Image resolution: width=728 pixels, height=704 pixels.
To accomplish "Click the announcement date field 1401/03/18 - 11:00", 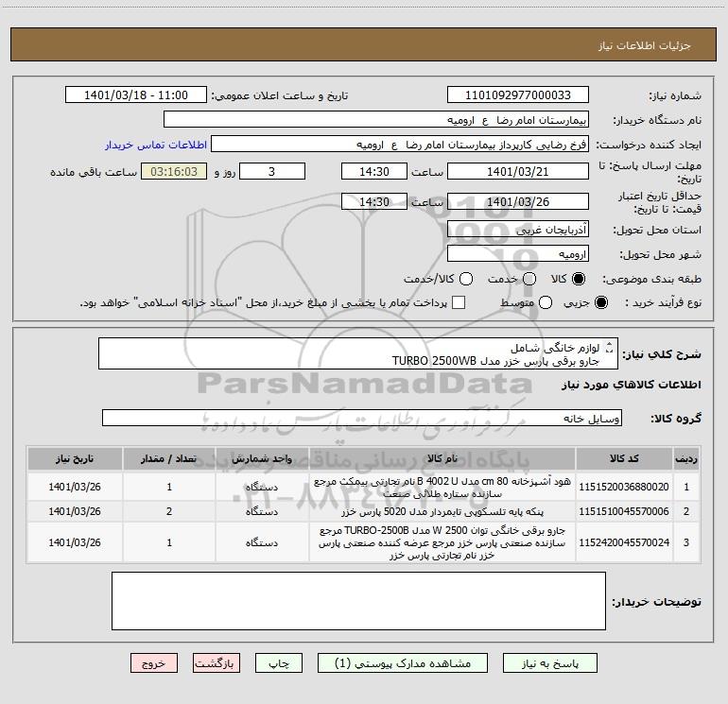I will tap(136, 94).
